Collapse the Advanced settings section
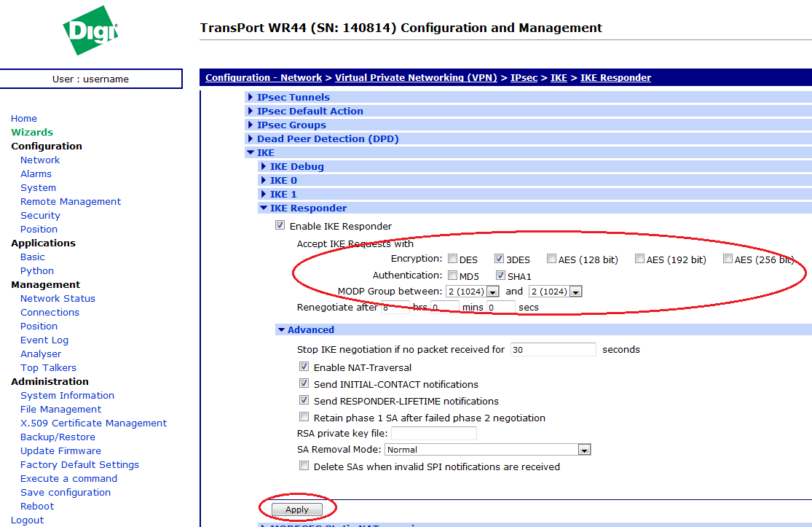This screenshot has width=812, height=527. tap(310, 329)
